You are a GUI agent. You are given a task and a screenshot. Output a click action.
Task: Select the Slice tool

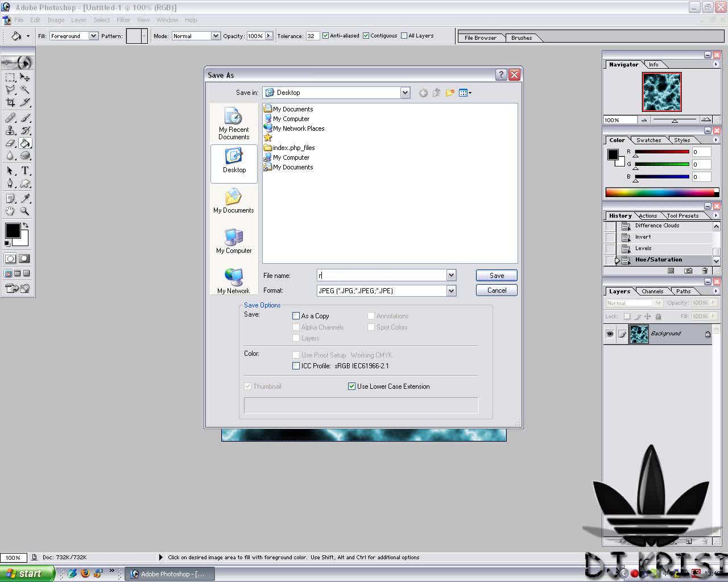pyautogui.click(x=25, y=102)
